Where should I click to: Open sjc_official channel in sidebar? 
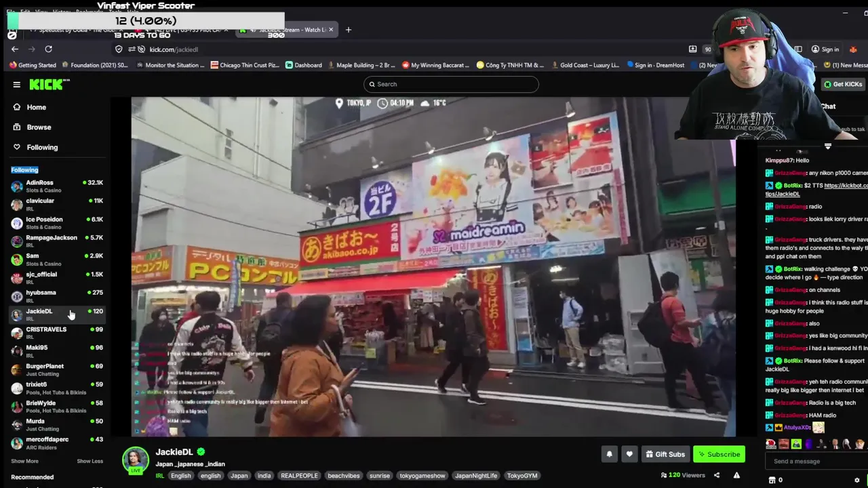click(56, 277)
